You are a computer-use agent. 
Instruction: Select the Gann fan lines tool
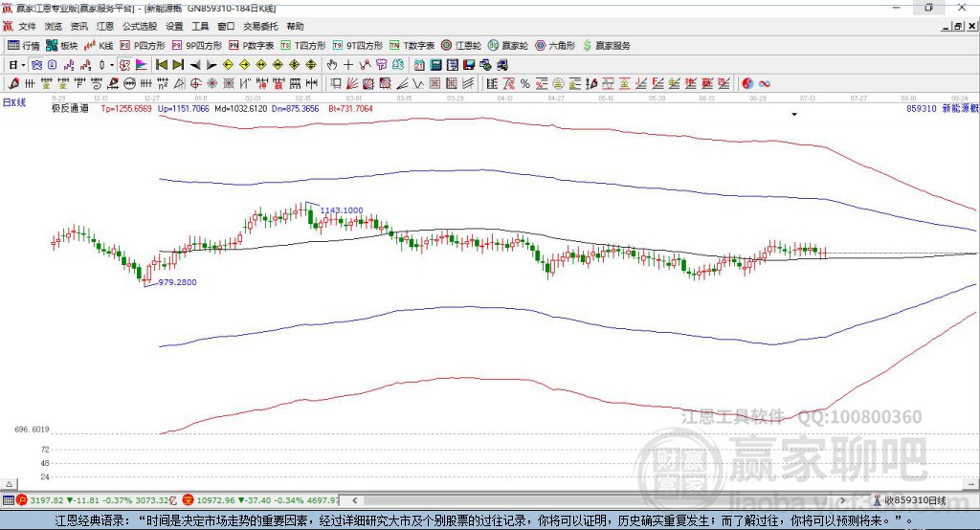click(352, 84)
